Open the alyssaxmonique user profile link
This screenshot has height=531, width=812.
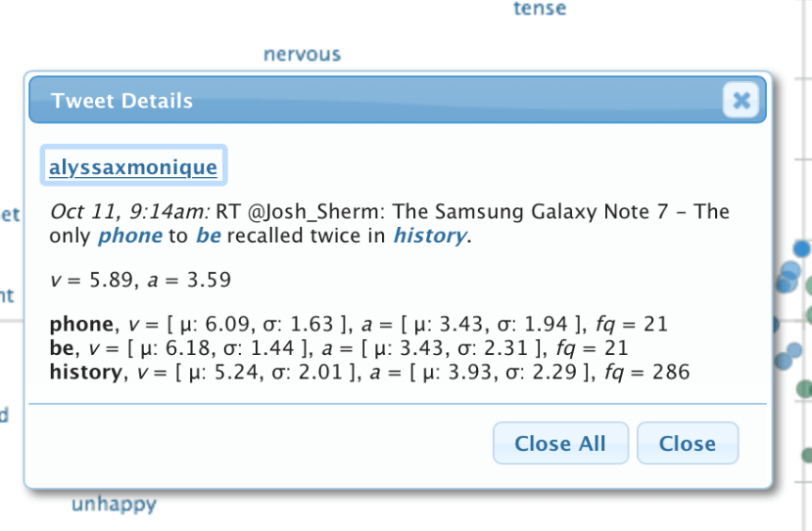[x=133, y=168]
